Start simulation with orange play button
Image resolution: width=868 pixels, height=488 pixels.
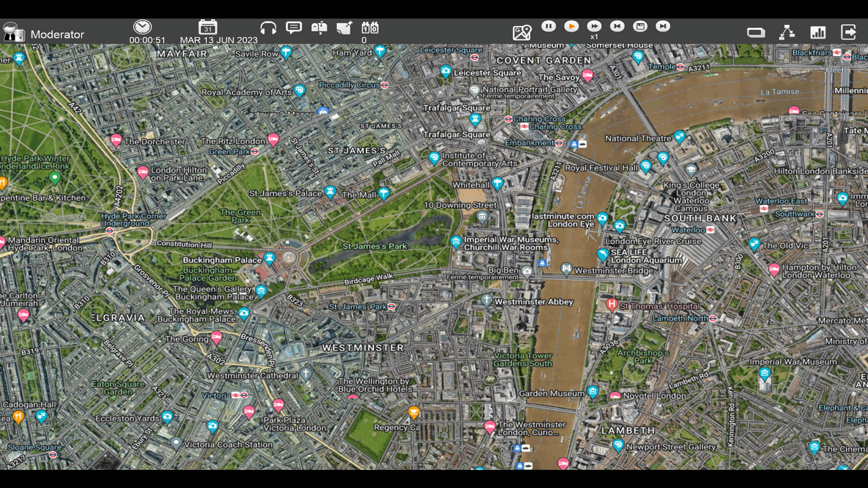(x=571, y=26)
